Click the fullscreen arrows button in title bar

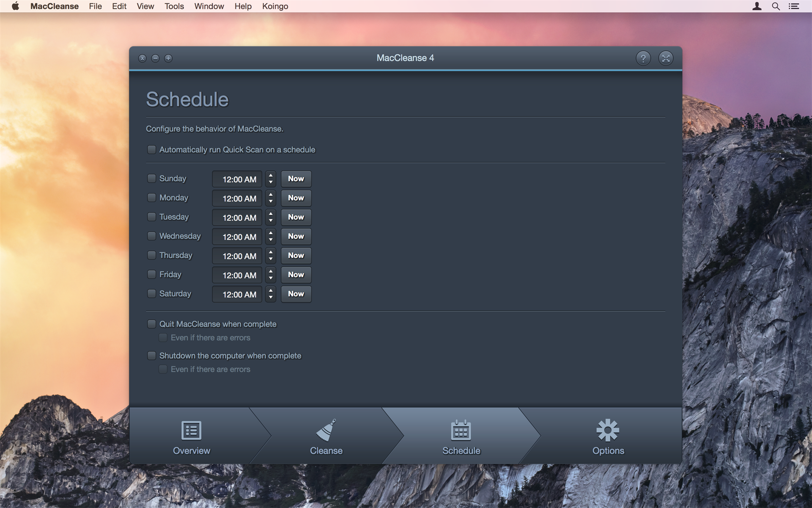(x=666, y=58)
